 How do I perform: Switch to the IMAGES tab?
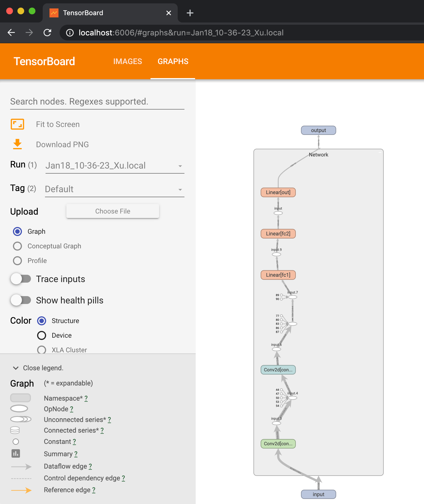(128, 61)
